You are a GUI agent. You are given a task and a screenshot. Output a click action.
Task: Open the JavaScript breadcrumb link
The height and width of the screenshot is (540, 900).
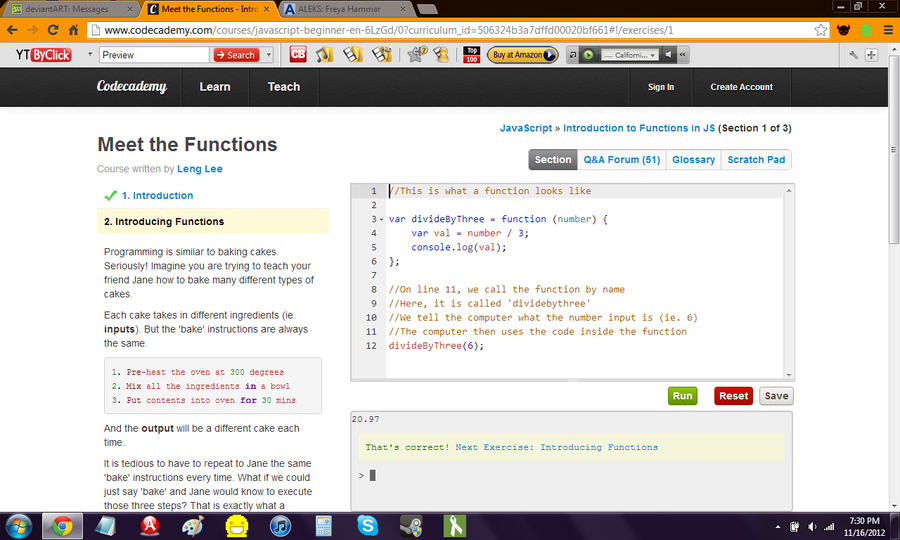tap(525, 128)
